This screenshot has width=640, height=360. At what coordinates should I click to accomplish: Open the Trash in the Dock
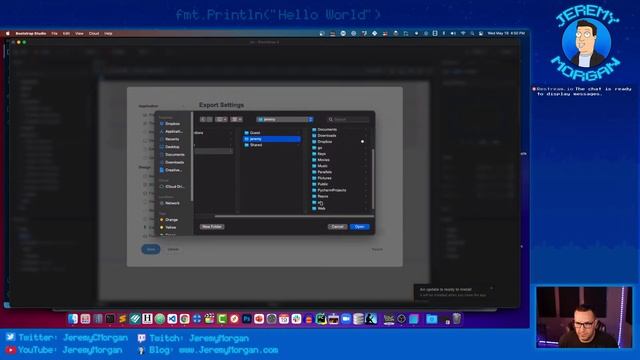tap(457, 319)
